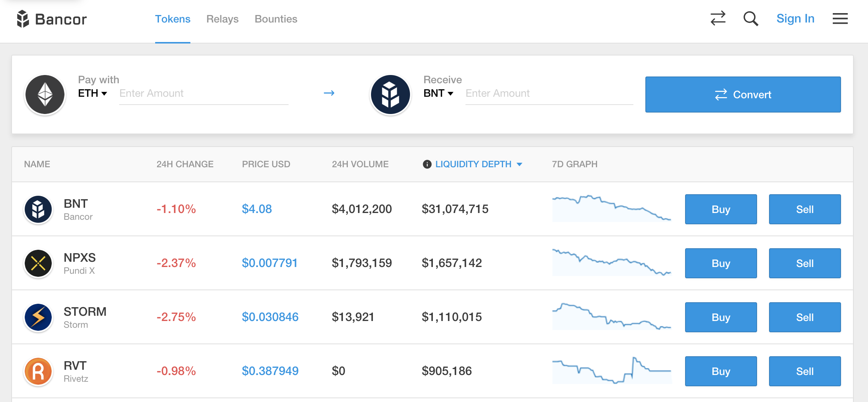Click Sell for the STORM token
This screenshot has width=868, height=402.
click(x=805, y=317)
